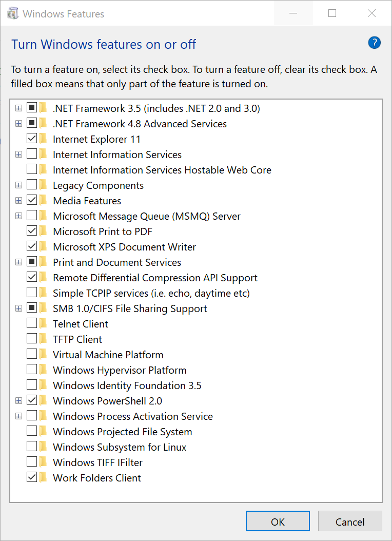This screenshot has width=392, height=541.
Task: Click folder icon beside Work Folders Client
Action: (44, 478)
